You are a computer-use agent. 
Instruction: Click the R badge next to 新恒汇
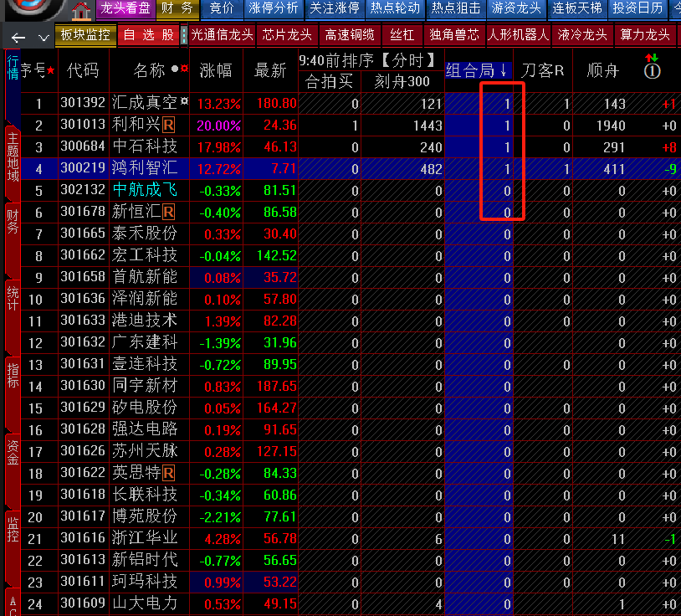point(168,213)
